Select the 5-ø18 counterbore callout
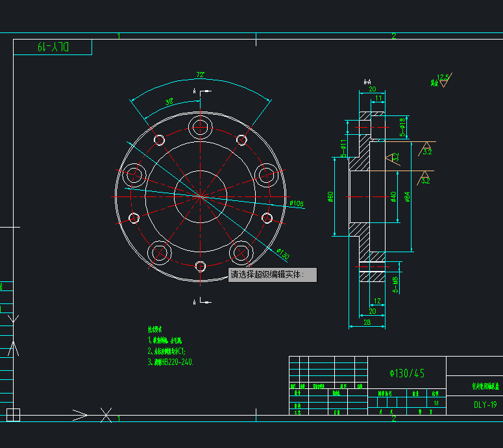 click(402, 127)
